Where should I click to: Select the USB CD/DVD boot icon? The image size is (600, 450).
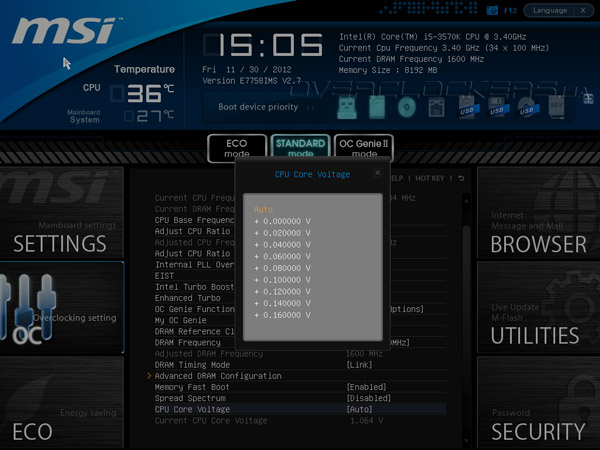[527, 107]
